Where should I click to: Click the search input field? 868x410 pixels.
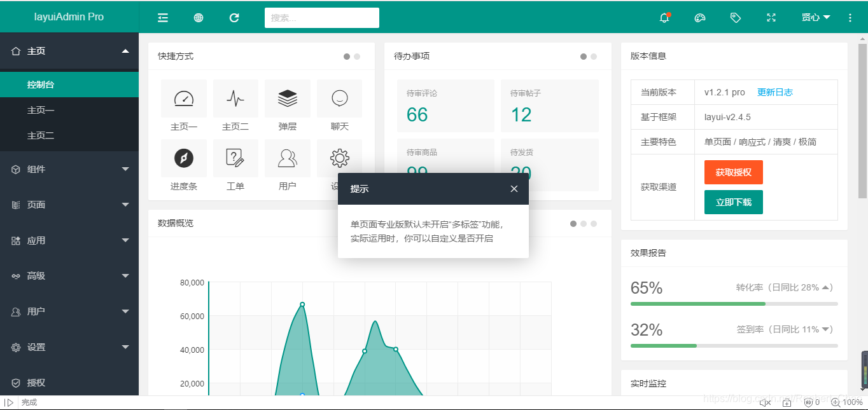click(322, 18)
